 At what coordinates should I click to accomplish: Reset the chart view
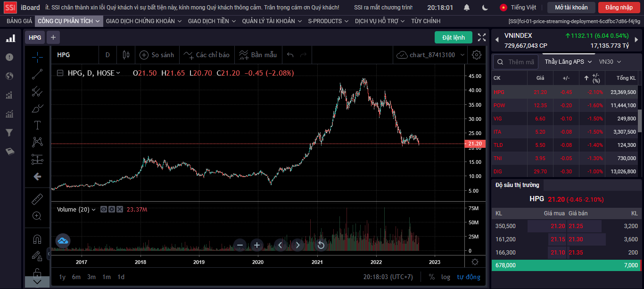pos(321,245)
